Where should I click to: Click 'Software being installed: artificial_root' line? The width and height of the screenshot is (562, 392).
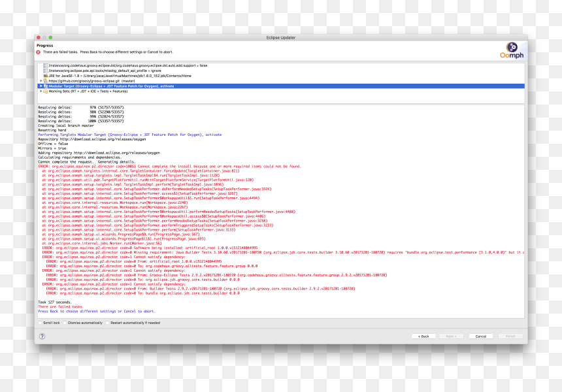tap(150, 248)
